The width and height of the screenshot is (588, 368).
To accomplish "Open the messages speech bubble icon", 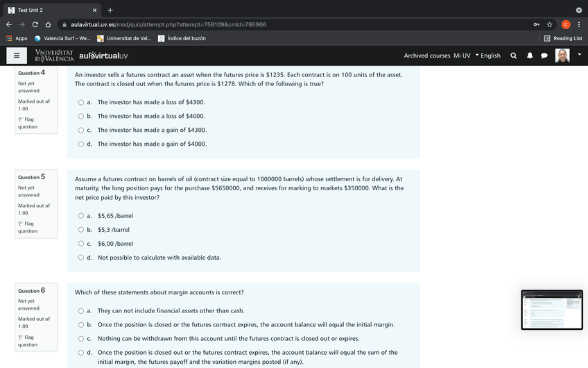I will click(544, 56).
